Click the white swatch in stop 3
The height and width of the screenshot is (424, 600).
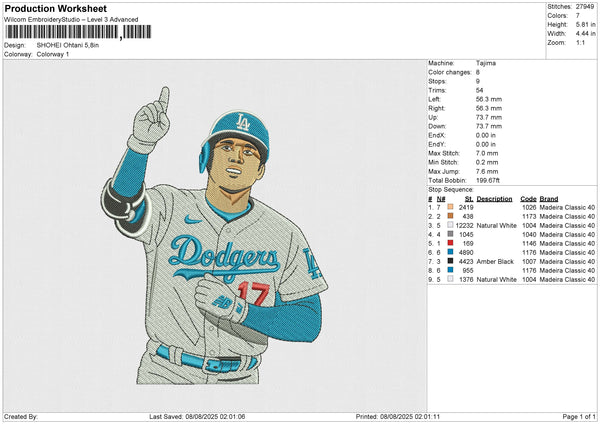point(448,225)
